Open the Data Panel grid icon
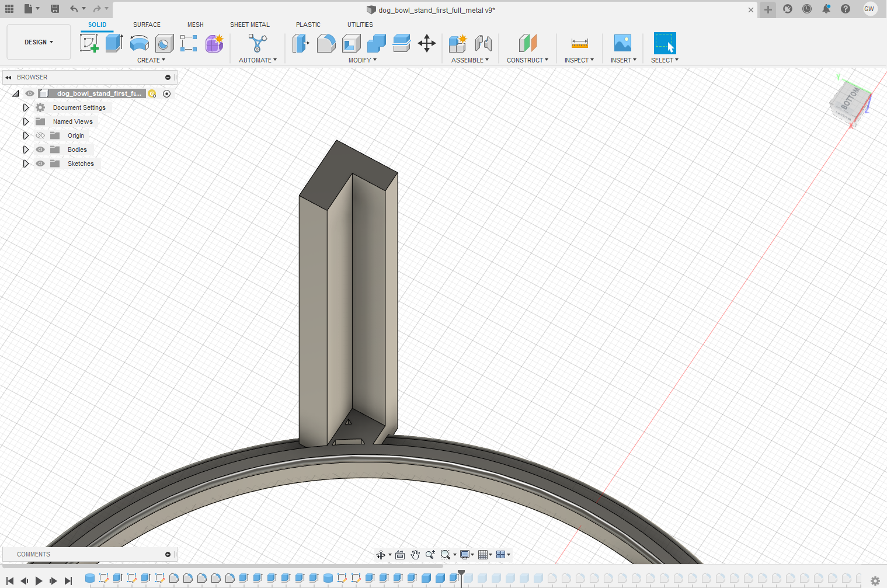The image size is (887, 588). point(9,9)
